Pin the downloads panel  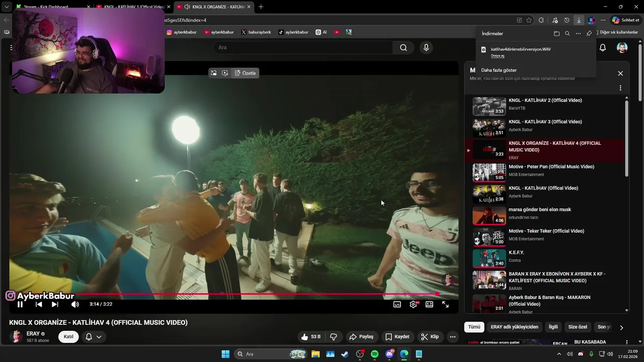click(589, 34)
